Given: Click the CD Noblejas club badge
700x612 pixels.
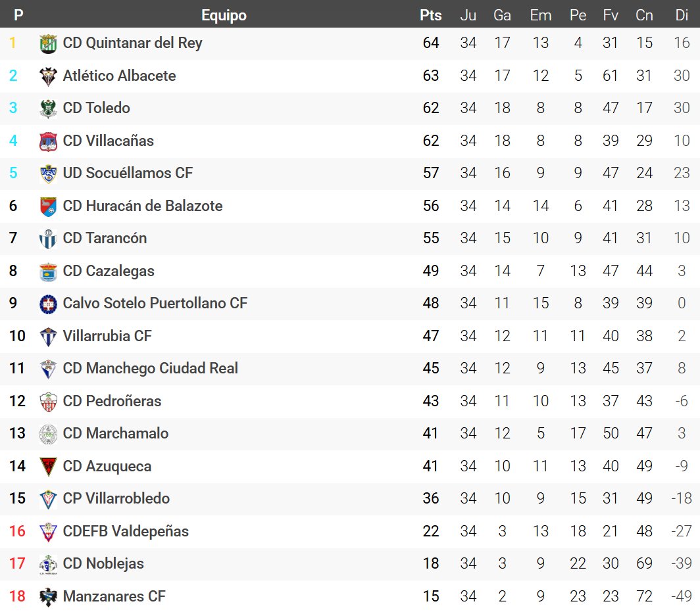Looking at the screenshot, I should tap(48, 564).
